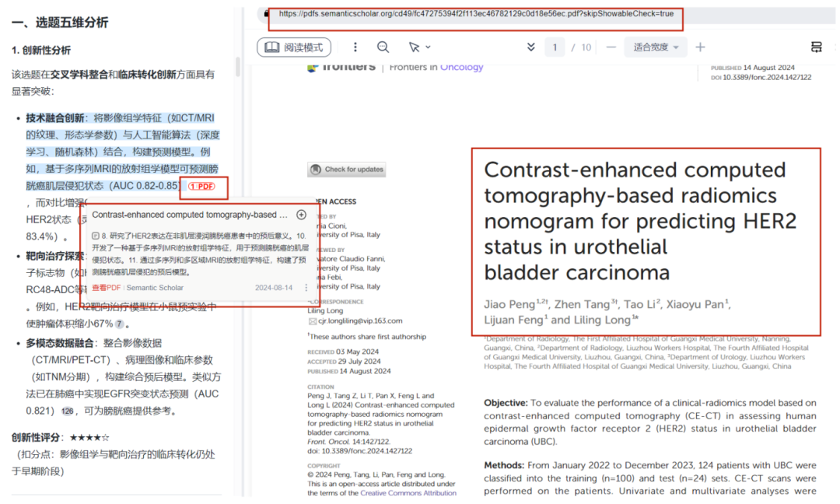Click the Frontiers logo in the PDF header
Screen dimensions: 840x504
pos(341,66)
